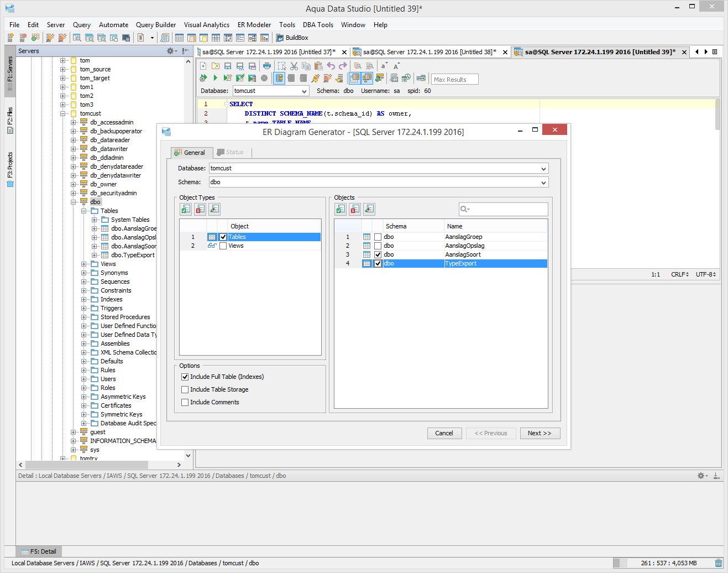The height and width of the screenshot is (573, 728).
Task: Click deselect-all icon in Objects panel
Action: pos(355,209)
